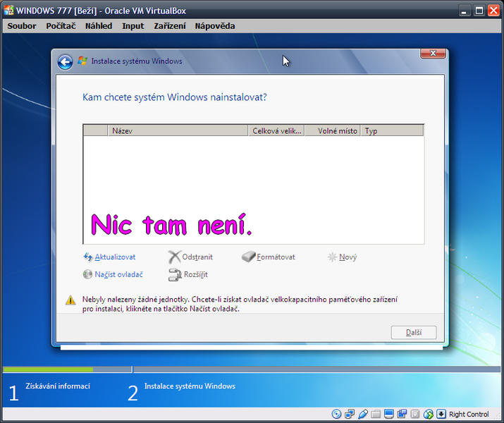The height and width of the screenshot is (423, 504).
Task: Click the mouse integration status bar icon
Action: pyautogui.click(x=428, y=414)
